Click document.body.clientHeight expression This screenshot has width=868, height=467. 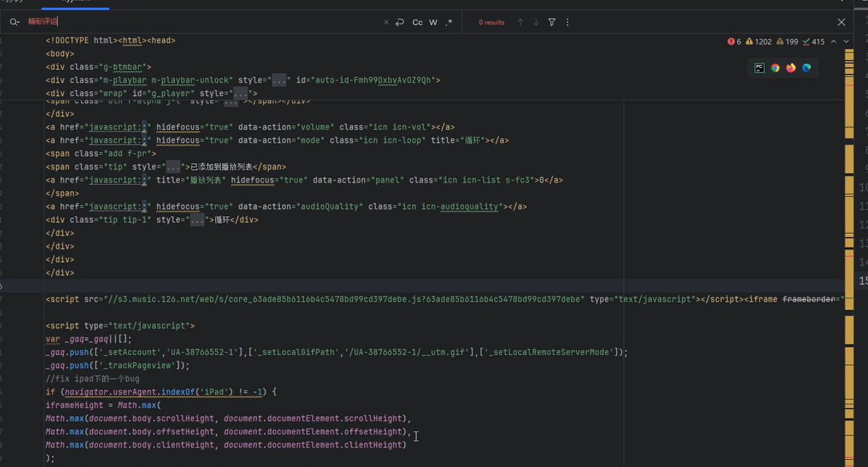[151, 445]
